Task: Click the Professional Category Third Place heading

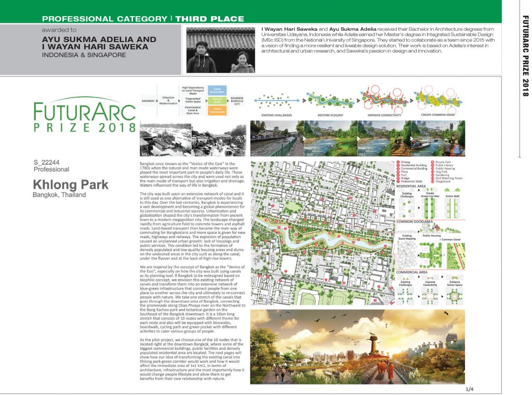Action: (143, 19)
